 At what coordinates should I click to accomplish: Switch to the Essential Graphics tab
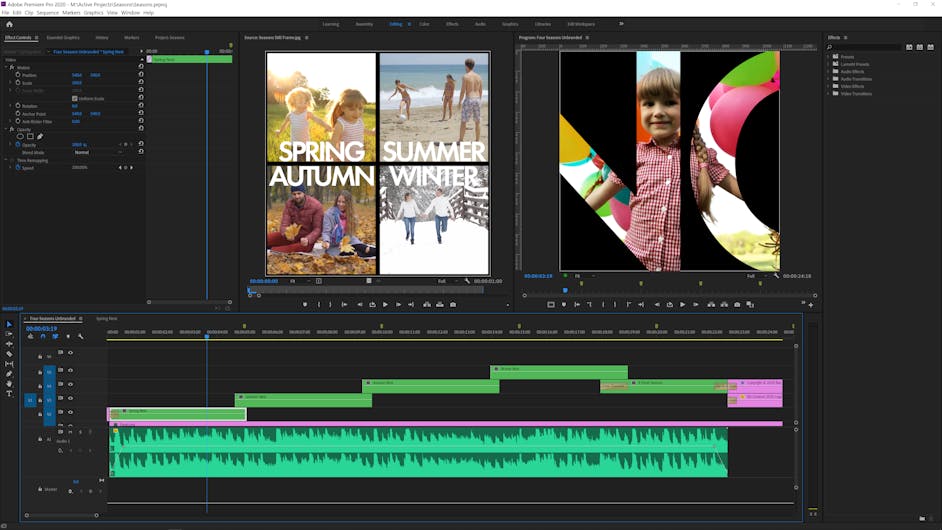(63, 38)
